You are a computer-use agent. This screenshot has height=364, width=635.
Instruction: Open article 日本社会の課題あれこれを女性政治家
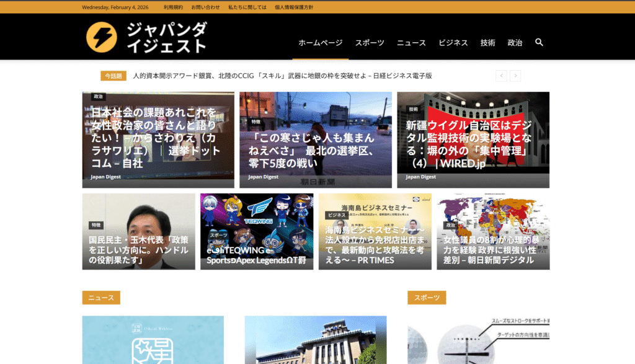coord(156,138)
